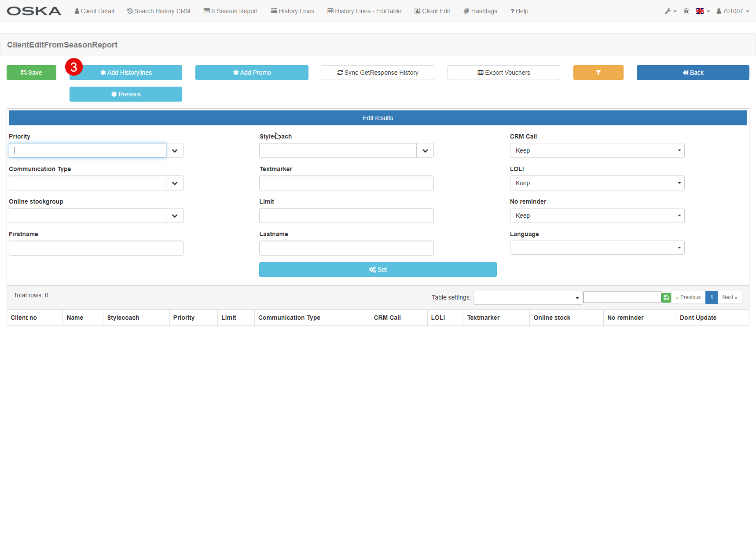Click the red number 3 step badge
The height and width of the screenshot is (559, 756).
(x=74, y=67)
